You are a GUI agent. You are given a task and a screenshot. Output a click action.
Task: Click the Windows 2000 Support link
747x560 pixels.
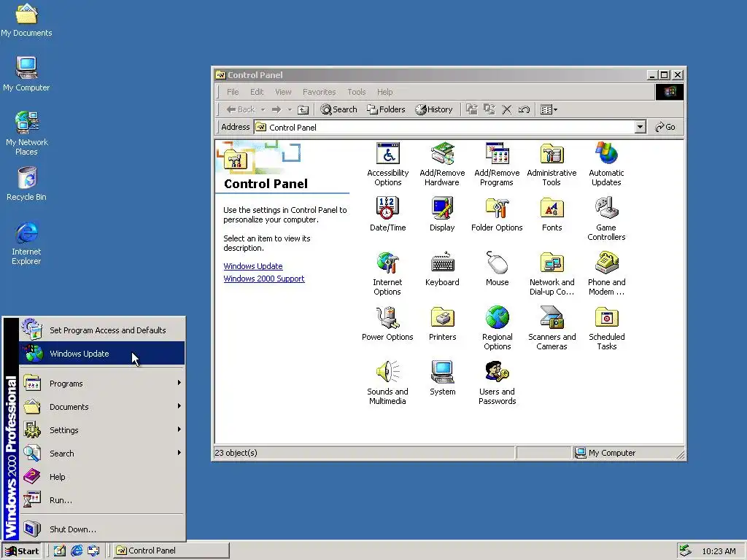[x=264, y=279]
